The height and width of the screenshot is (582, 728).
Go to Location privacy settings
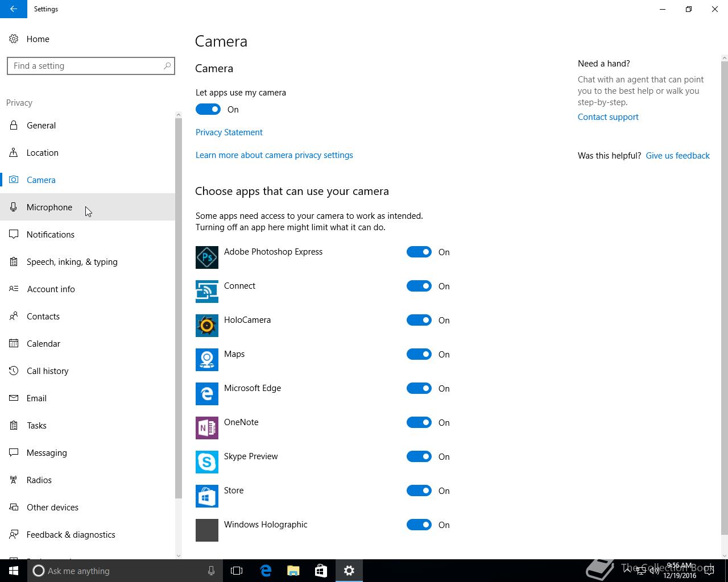click(x=88, y=152)
